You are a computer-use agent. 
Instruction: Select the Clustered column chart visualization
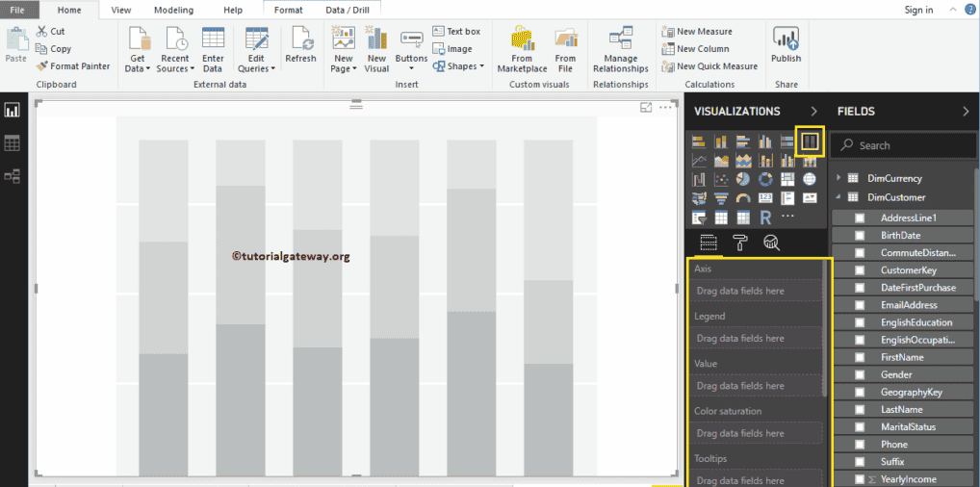click(x=765, y=142)
